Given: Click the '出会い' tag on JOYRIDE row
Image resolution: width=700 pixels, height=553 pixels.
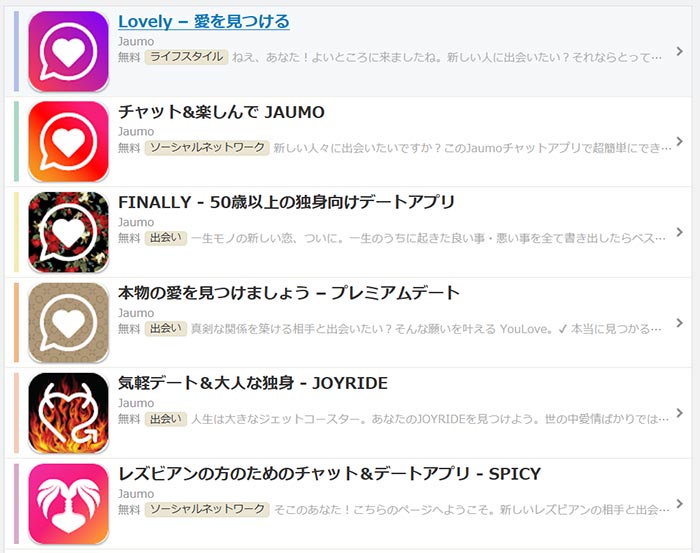Looking at the screenshot, I should 165,419.
